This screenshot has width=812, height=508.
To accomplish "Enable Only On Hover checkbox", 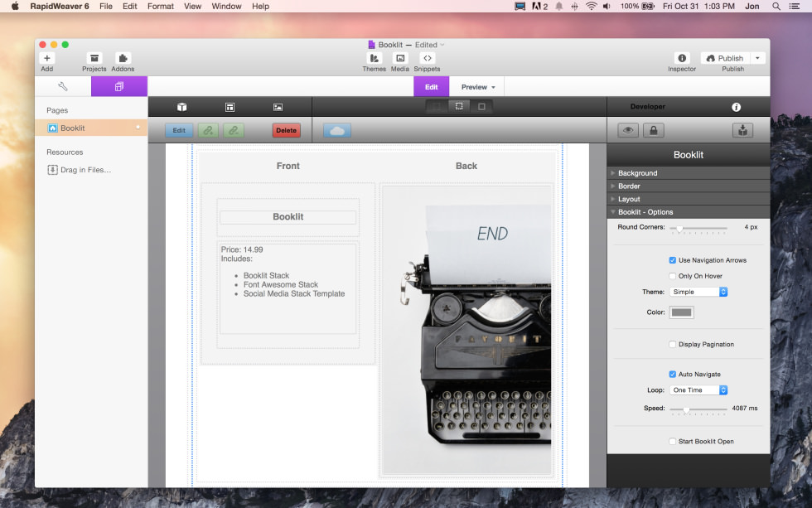I will tap(672, 276).
